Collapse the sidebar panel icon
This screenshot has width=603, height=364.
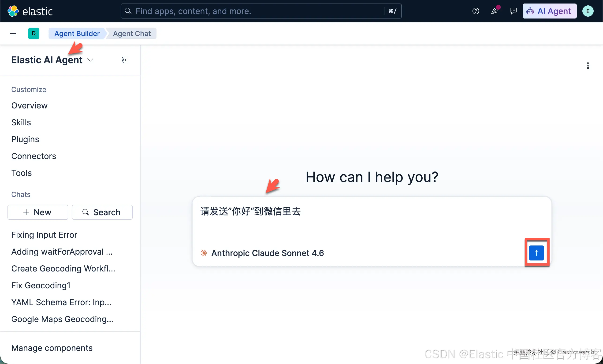pos(125,60)
